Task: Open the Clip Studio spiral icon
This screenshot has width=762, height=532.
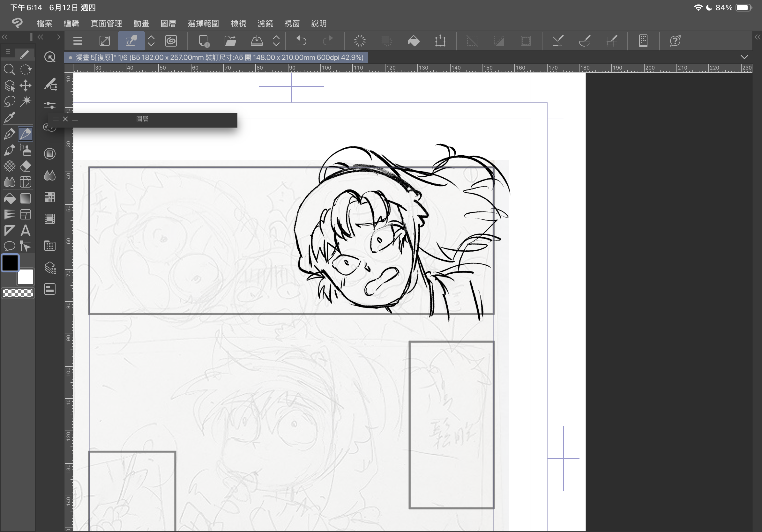Action: click(x=171, y=41)
